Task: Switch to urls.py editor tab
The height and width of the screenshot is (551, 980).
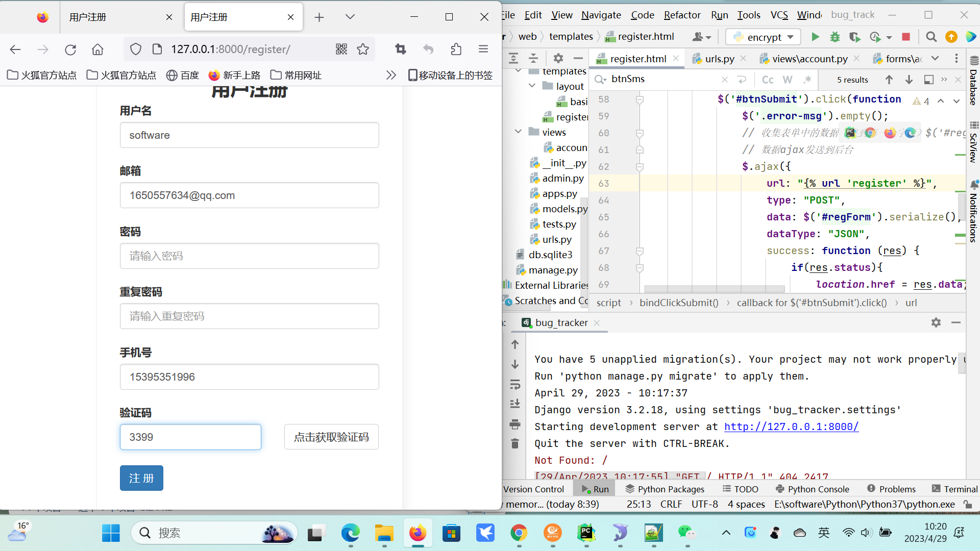Action: (x=720, y=59)
